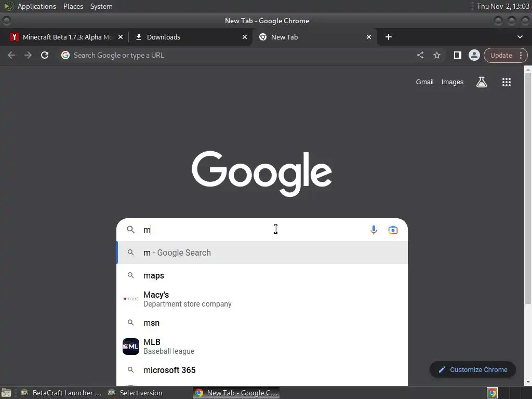Reload the current page
Screen dimensions: 532x399
(45, 55)
